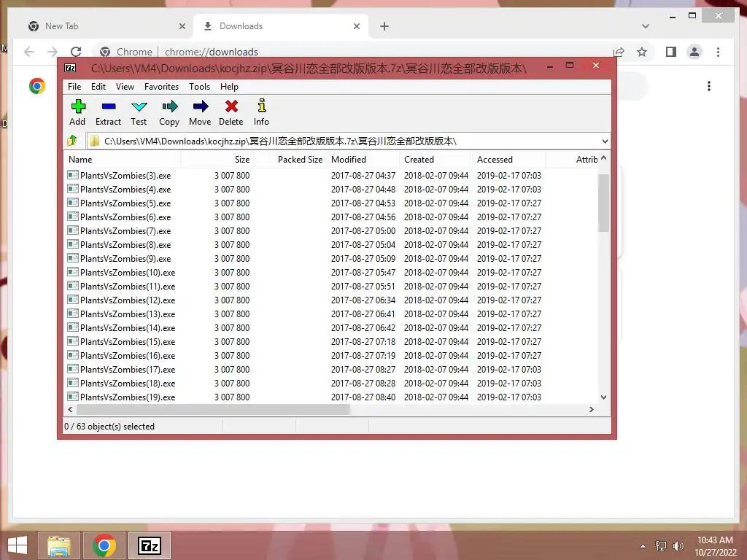Click Chrome share page icon
The height and width of the screenshot is (560, 747).
[619, 52]
